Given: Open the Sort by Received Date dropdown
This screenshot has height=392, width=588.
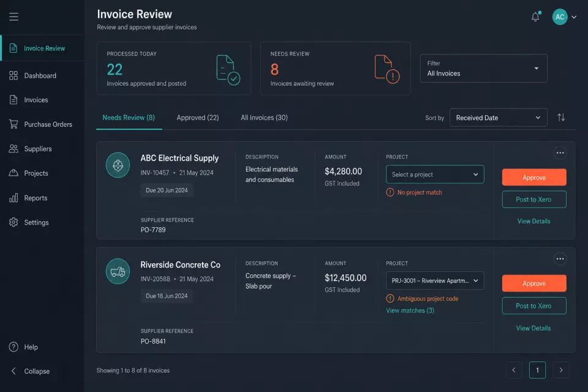Looking at the screenshot, I should [498, 118].
